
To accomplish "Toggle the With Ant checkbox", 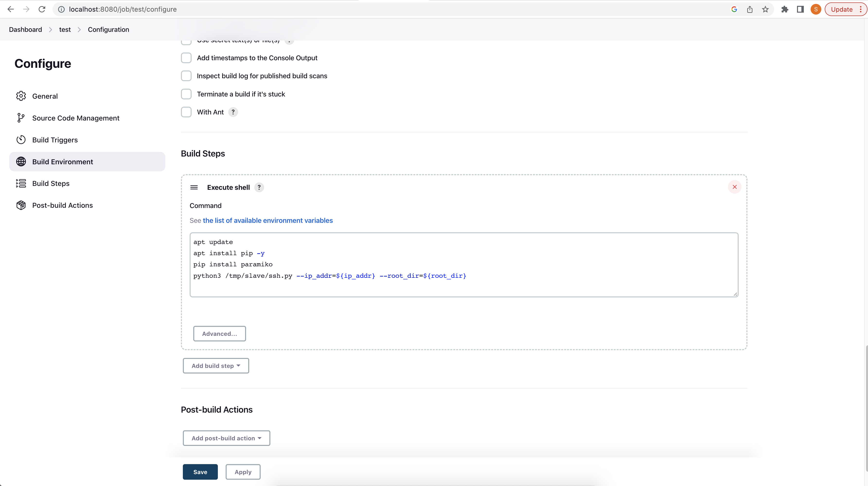I will (x=186, y=112).
